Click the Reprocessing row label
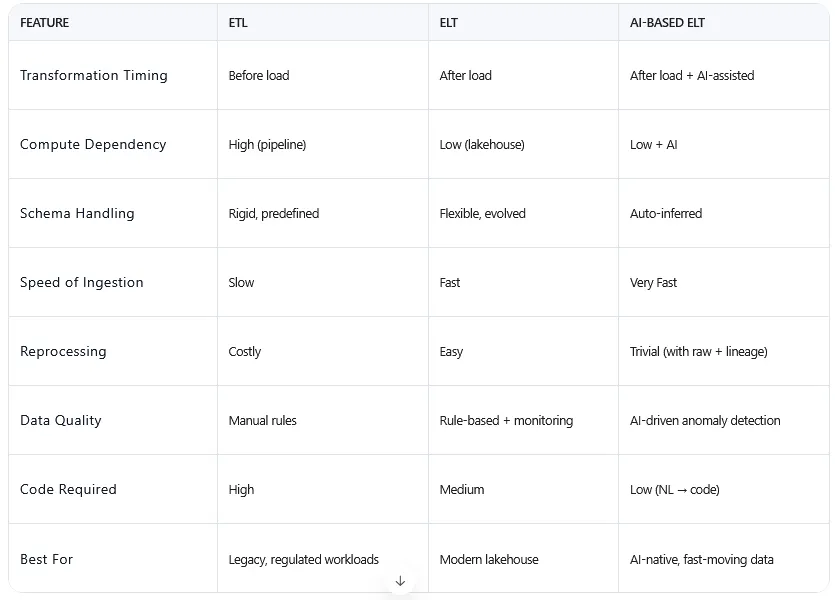Screen dimensions: 835x600 point(63,351)
